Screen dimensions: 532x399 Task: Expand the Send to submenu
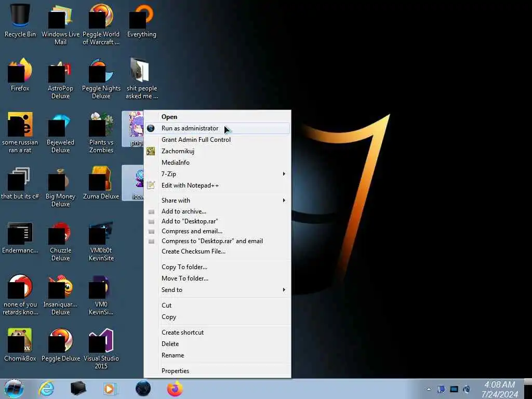217,290
